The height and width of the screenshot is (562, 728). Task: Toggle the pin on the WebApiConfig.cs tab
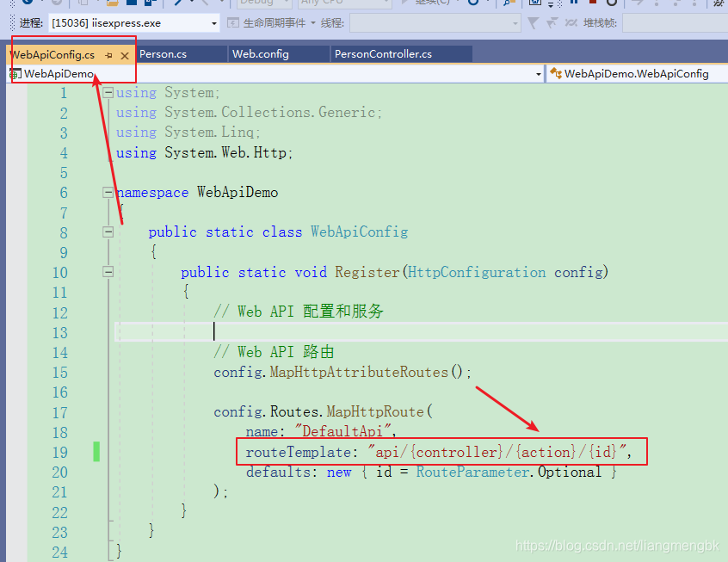[108, 55]
